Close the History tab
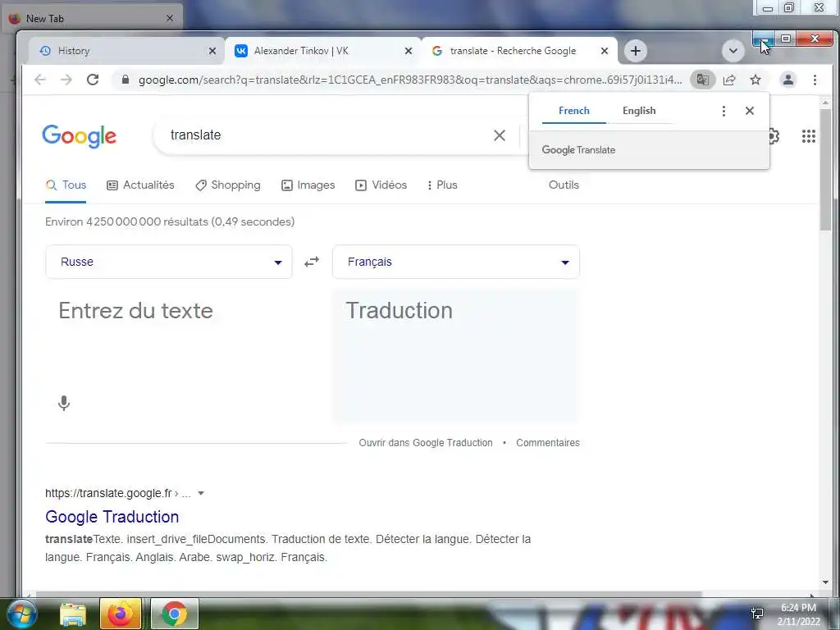The width and height of the screenshot is (840, 630). pyautogui.click(x=212, y=51)
